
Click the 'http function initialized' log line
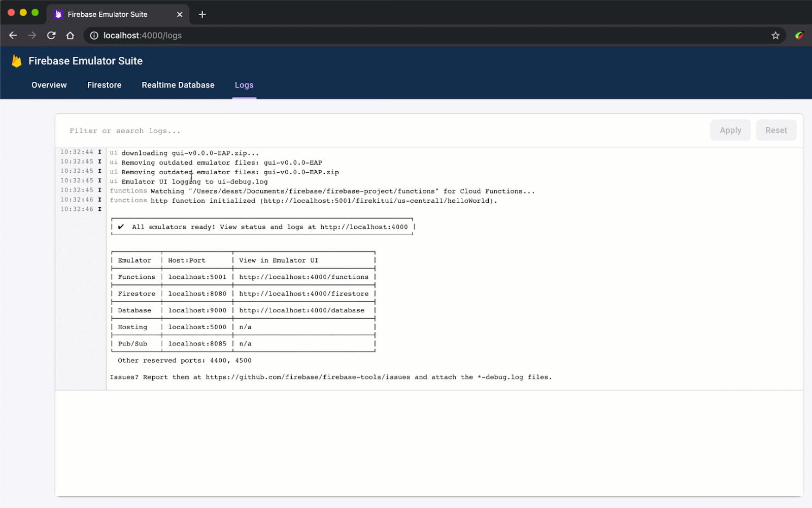tap(324, 201)
